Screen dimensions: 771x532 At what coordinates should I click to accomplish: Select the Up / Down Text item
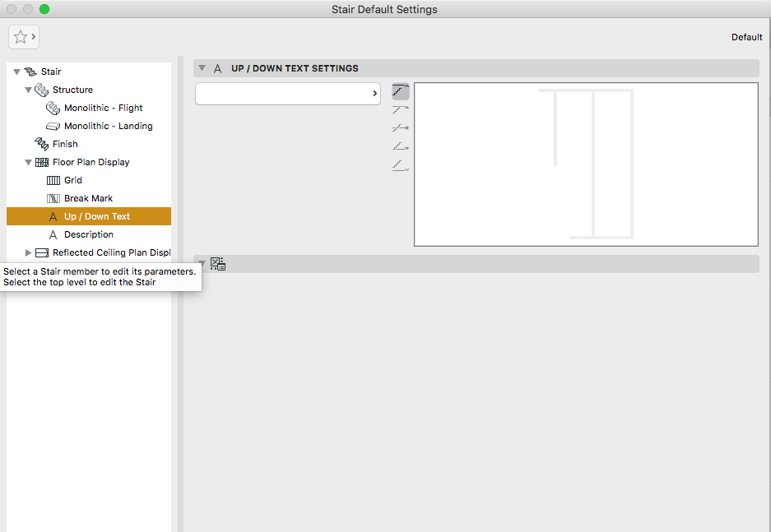tap(89, 216)
